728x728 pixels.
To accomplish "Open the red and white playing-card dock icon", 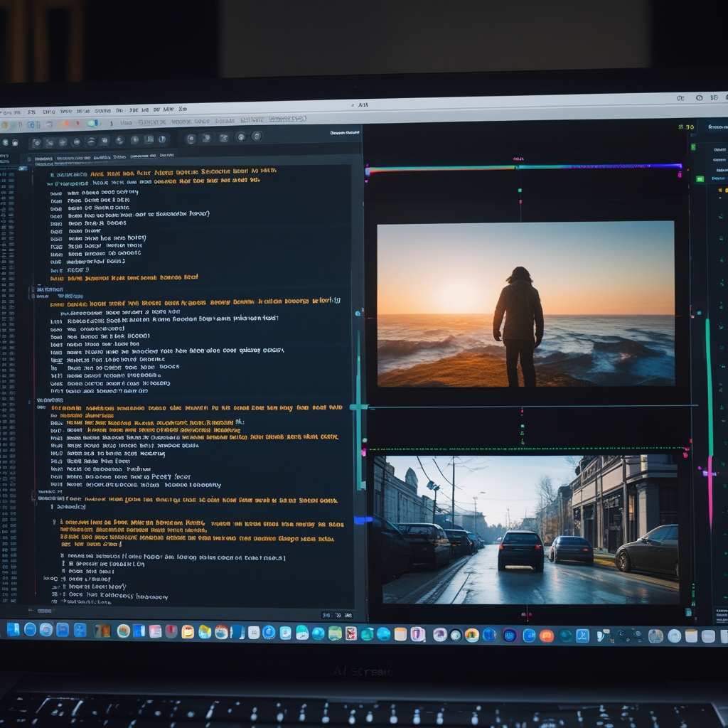I will 351,633.
